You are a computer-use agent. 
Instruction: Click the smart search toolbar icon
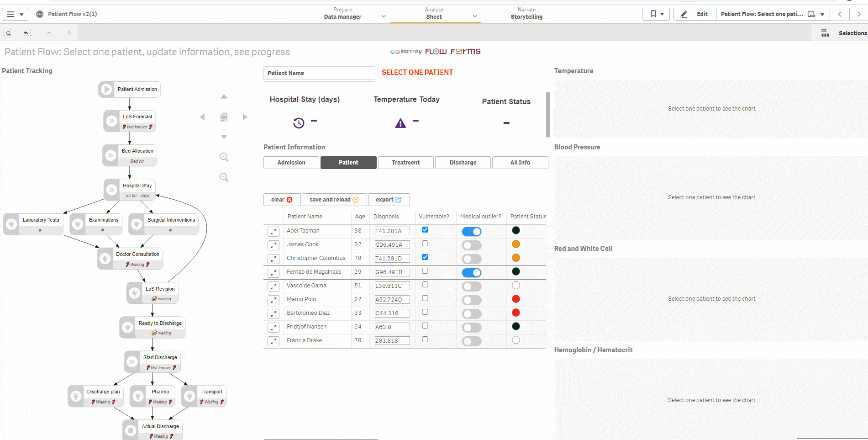(x=7, y=32)
